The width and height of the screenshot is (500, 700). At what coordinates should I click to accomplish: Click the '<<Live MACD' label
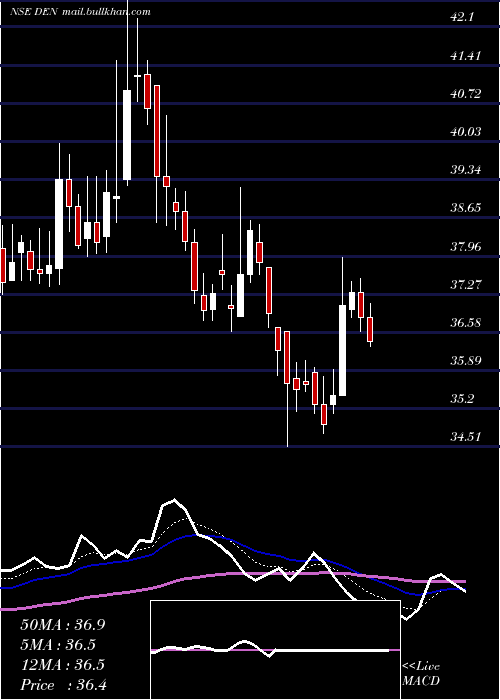tap(421, 674)
